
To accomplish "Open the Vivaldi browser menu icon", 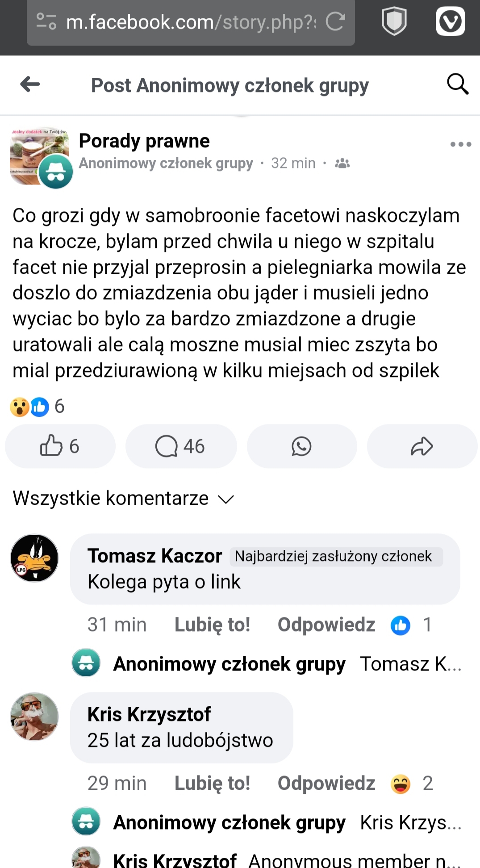I will [x=450, y=21].
